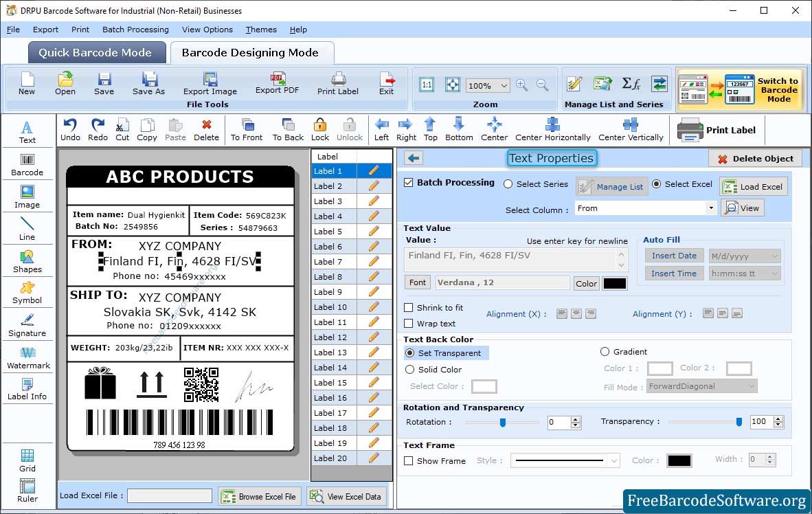Increase the Transparency stepper value
Screen dimensions: 812x514
point(778,418)
